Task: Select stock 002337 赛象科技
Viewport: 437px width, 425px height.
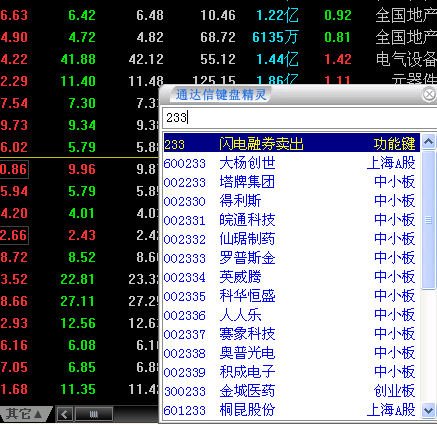Action: (292, 334)
